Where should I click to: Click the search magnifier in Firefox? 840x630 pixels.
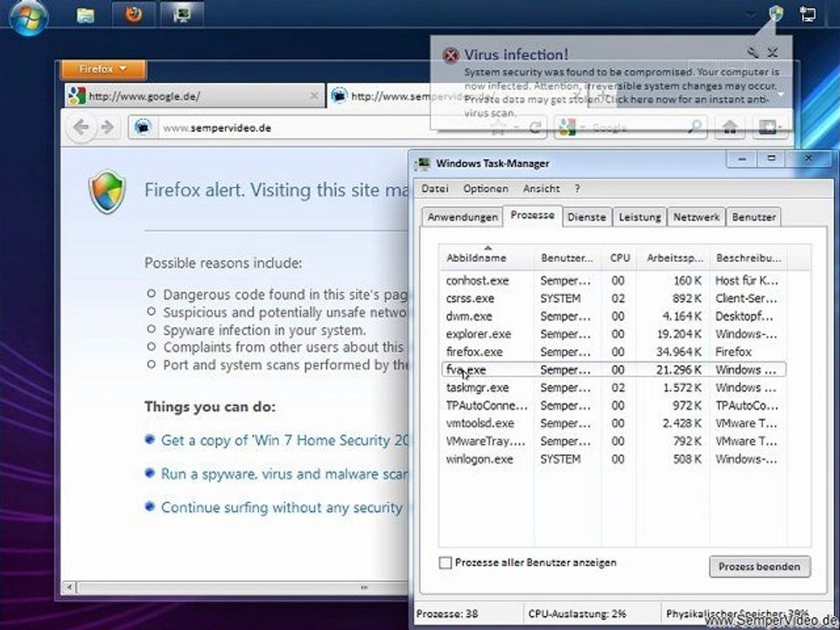695,127
